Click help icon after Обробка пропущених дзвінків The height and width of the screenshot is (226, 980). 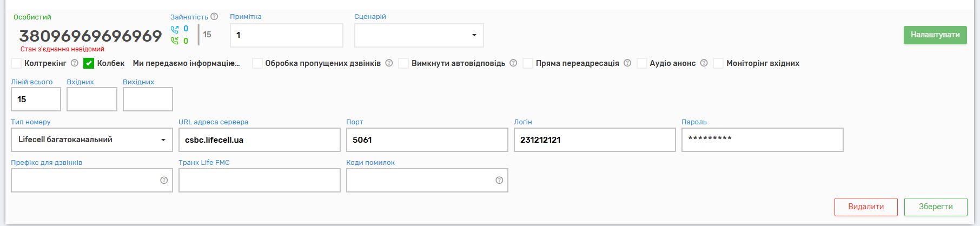(389, 63)
